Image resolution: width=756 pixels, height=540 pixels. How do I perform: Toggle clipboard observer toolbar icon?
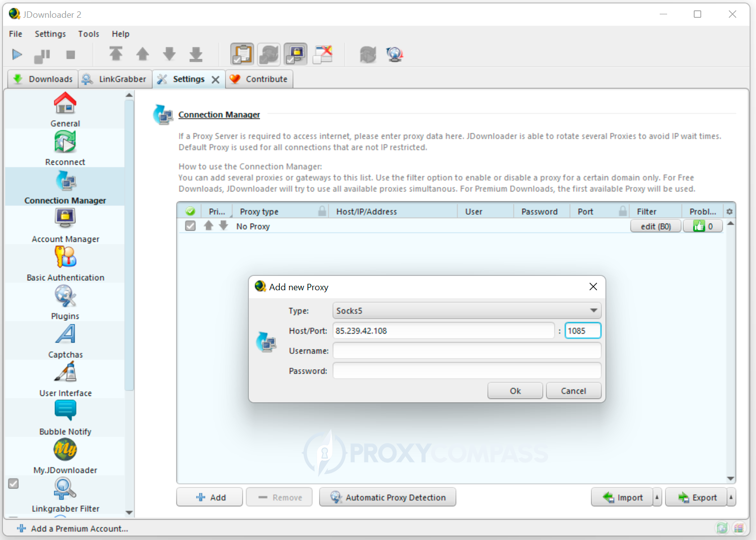coord(242,54)
